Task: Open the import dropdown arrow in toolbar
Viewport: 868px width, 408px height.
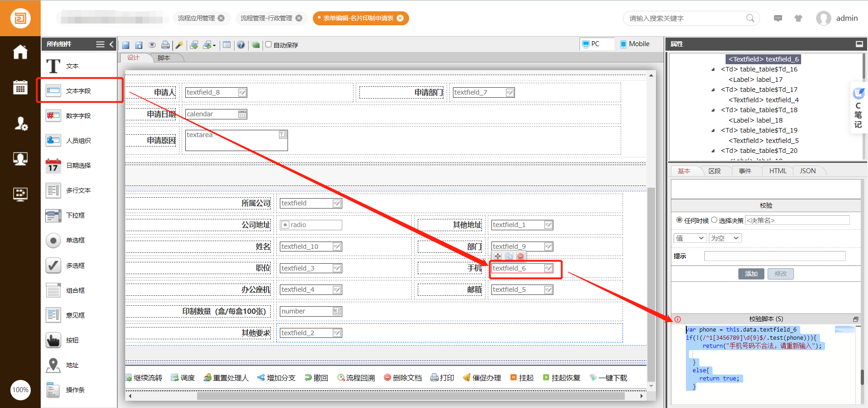Action: coord(214,45)
